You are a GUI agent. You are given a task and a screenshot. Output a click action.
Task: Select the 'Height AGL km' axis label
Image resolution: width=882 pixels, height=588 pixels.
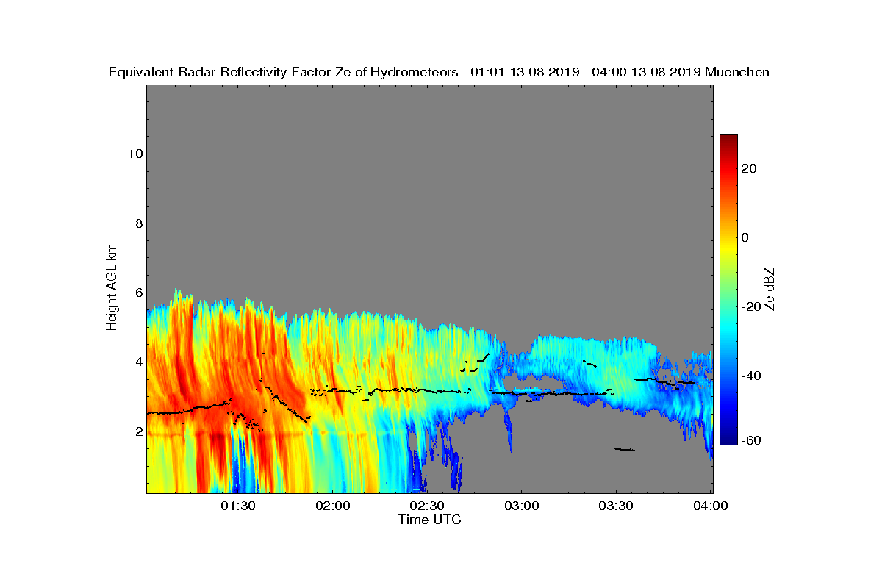pyautogui.click(x=112, y=287)
